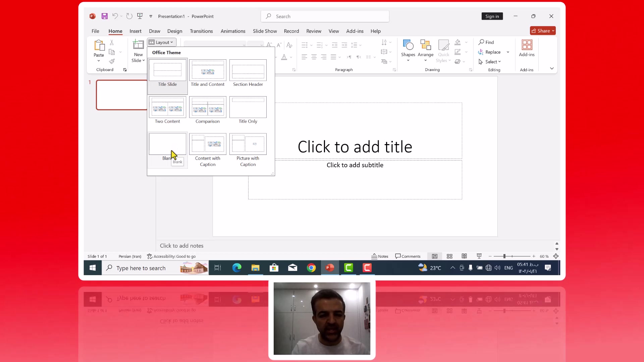The width and height of the screenshot is (644, 362).
Task: Toggle the Notes pane button
Action: (x=380, y=256)
